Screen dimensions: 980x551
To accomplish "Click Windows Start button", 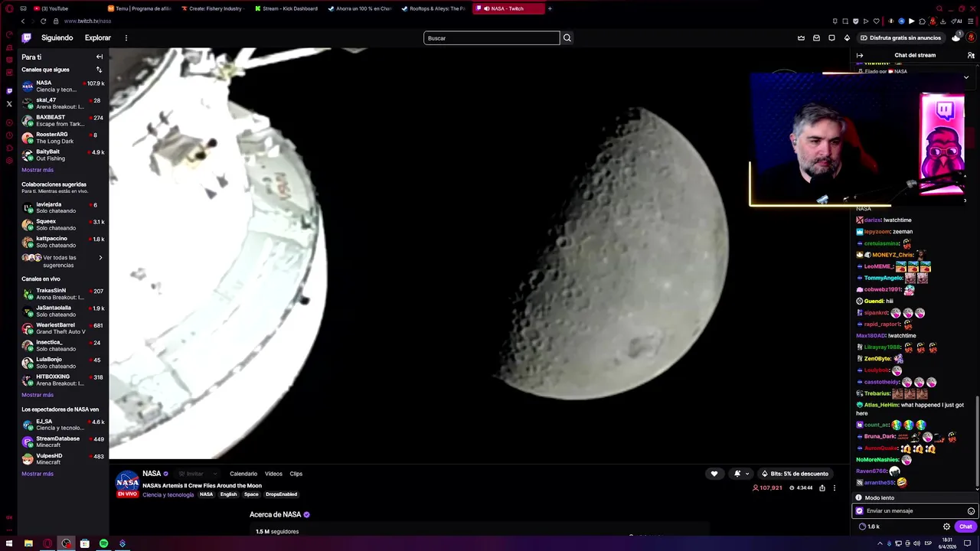I will click(8, 543).
